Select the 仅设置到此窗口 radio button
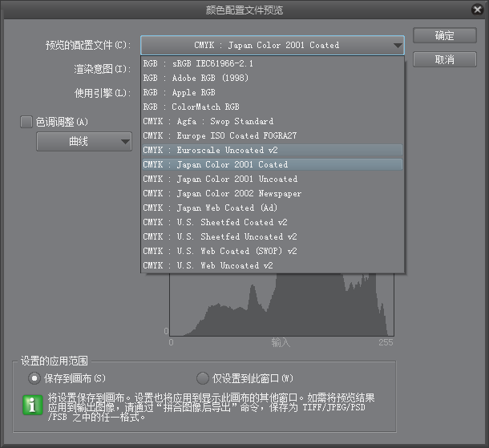489x448 pixels. pos(202,377)
